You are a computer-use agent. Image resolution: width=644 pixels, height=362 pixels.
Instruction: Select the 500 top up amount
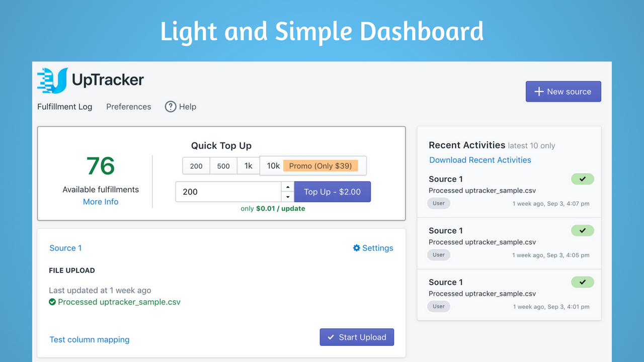tap(223, 166)
